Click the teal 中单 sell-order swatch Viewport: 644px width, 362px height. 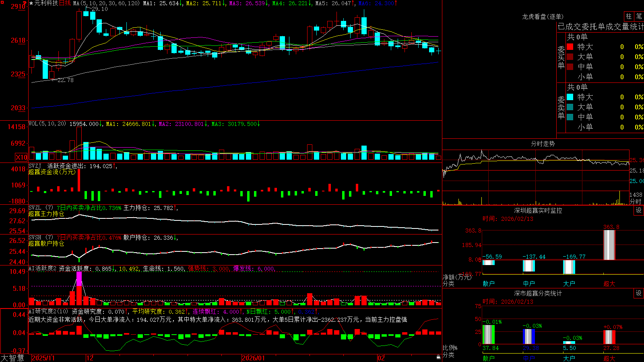click(x=570, y=117)
